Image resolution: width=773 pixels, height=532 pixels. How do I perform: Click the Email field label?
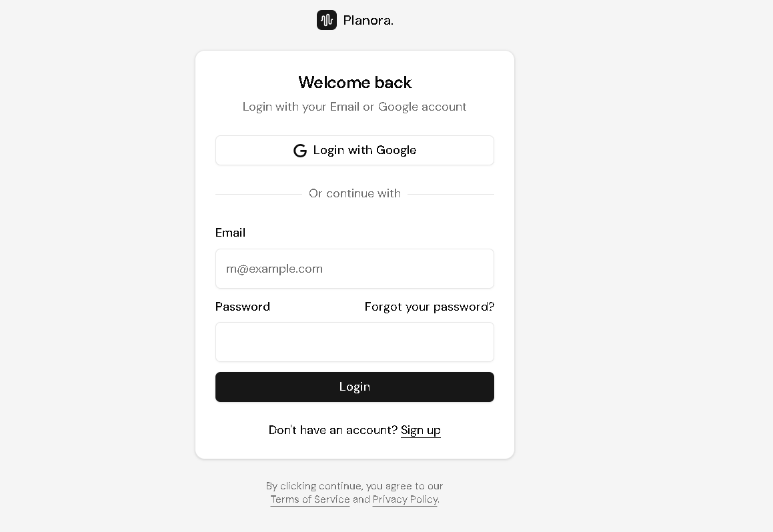(230, 233)
